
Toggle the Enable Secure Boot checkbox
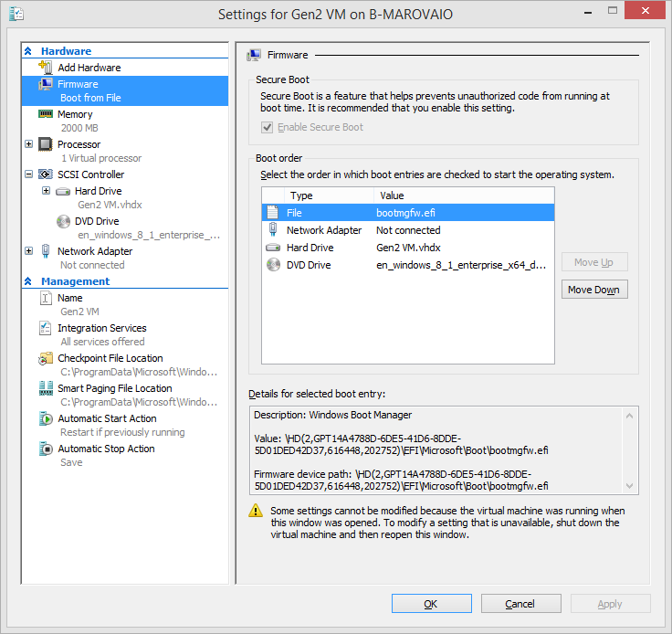pyautogui.click(x=267, y=127)
